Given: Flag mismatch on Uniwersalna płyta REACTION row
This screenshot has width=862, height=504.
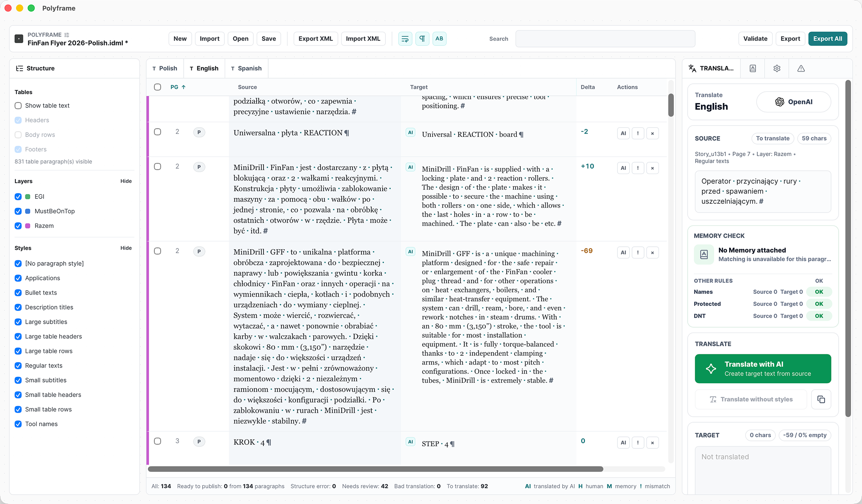Looking at the screenshot, I should pos(638,133).
